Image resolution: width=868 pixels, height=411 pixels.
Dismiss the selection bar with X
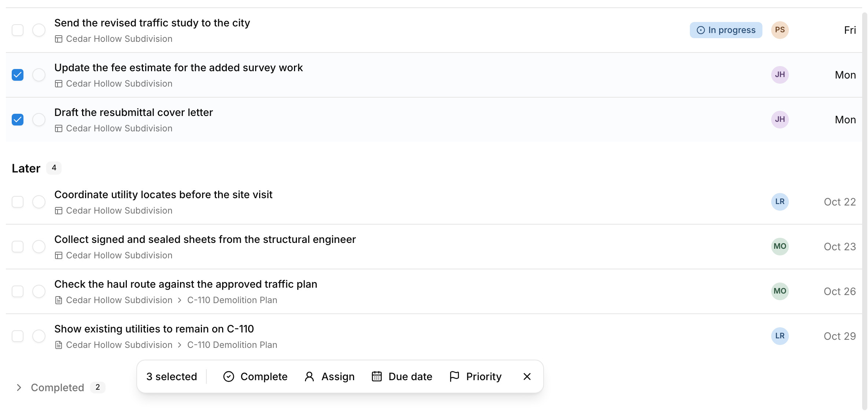point(527,377)
